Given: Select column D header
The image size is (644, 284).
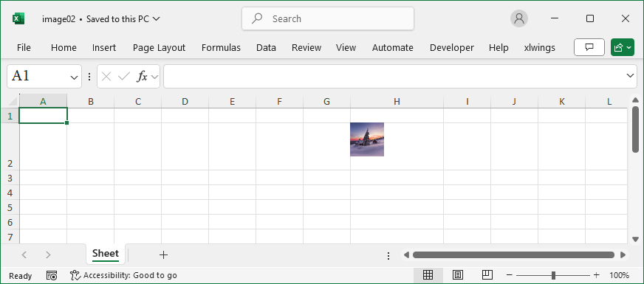Looking at the screenshot, I should [x=185, y=101].
